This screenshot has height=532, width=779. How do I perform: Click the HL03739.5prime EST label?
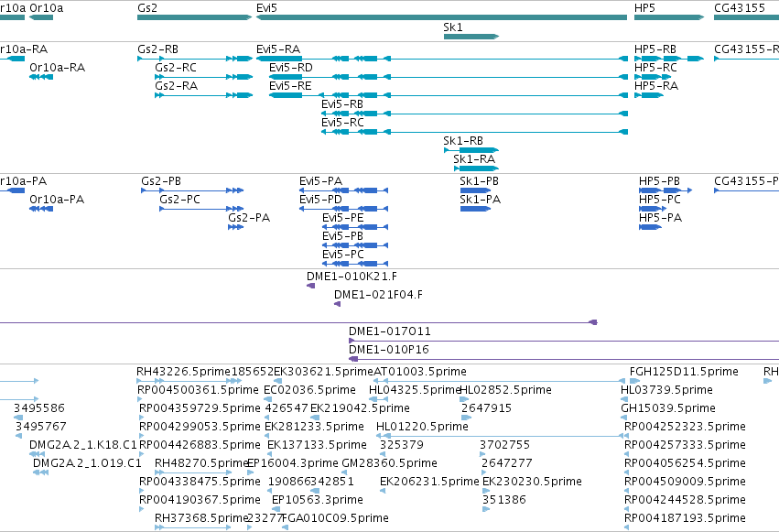666,390
